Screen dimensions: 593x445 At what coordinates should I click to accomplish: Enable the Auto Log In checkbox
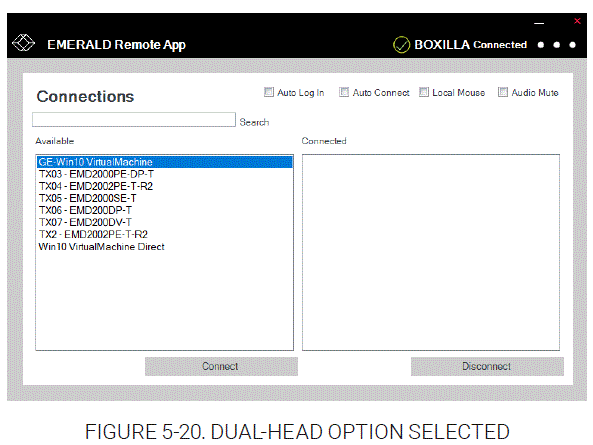click(x=269, y=92)
